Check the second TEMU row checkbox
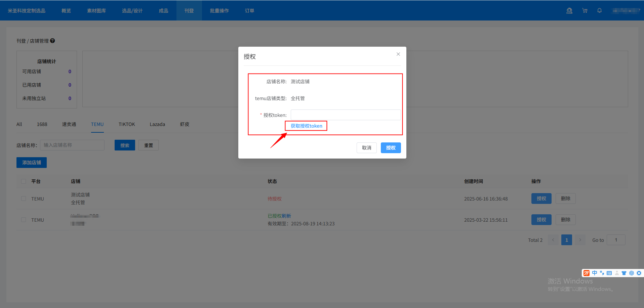The width and height of the screenshot is (644, 308). pos(24,220)
